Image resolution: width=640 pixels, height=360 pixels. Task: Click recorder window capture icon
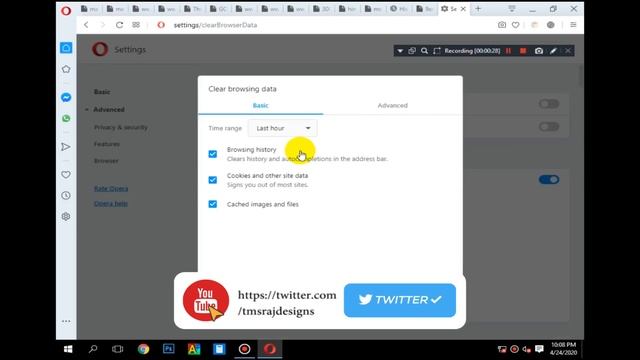[412, 51]
